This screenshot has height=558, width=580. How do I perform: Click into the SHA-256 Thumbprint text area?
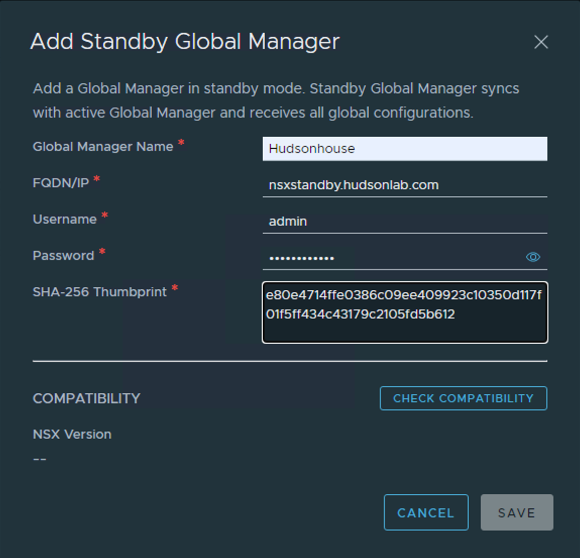(x=405, y=312)
